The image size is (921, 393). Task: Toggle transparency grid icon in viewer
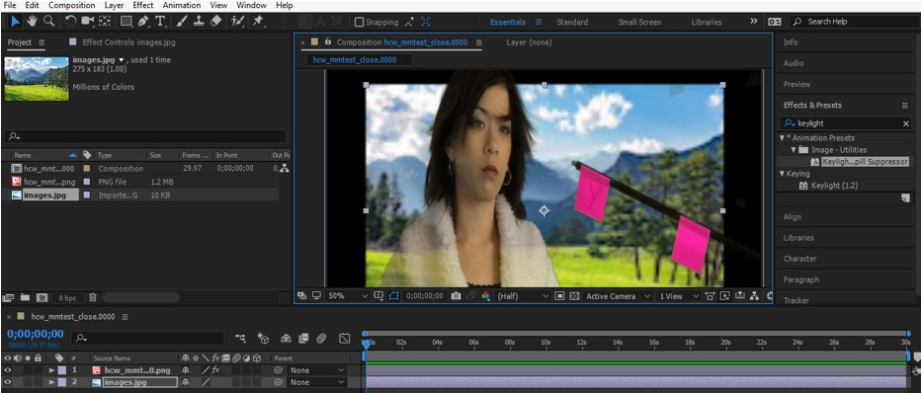[x=574, y=296]
